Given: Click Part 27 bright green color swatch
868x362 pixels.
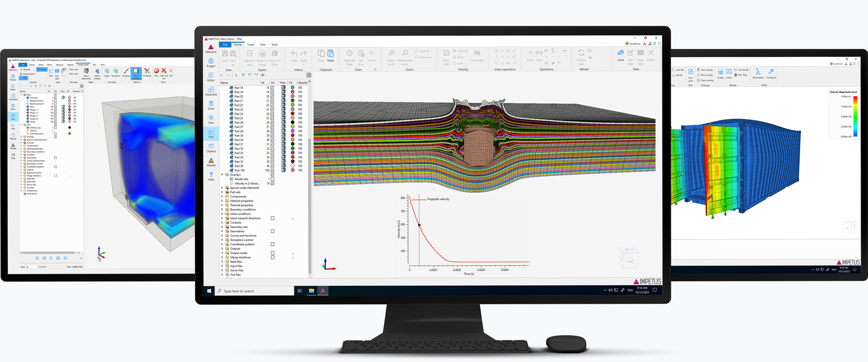Looking at the screenshot, I should (293, 127).
